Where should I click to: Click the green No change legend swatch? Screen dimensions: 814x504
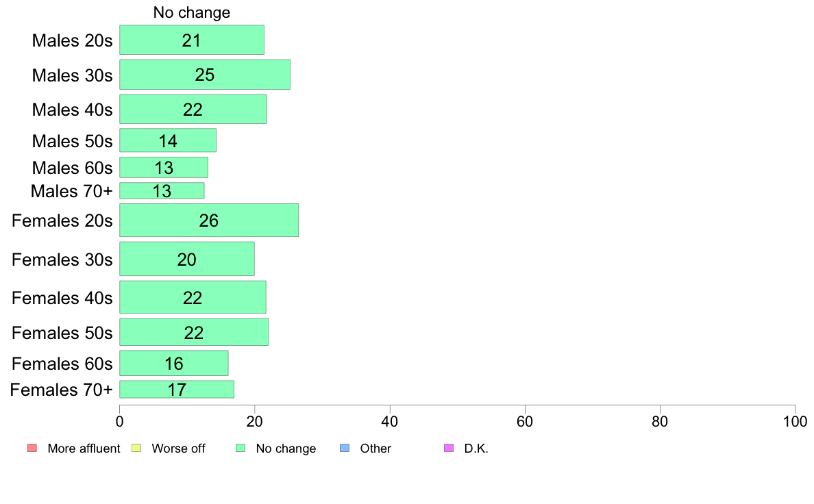[241, 448]
